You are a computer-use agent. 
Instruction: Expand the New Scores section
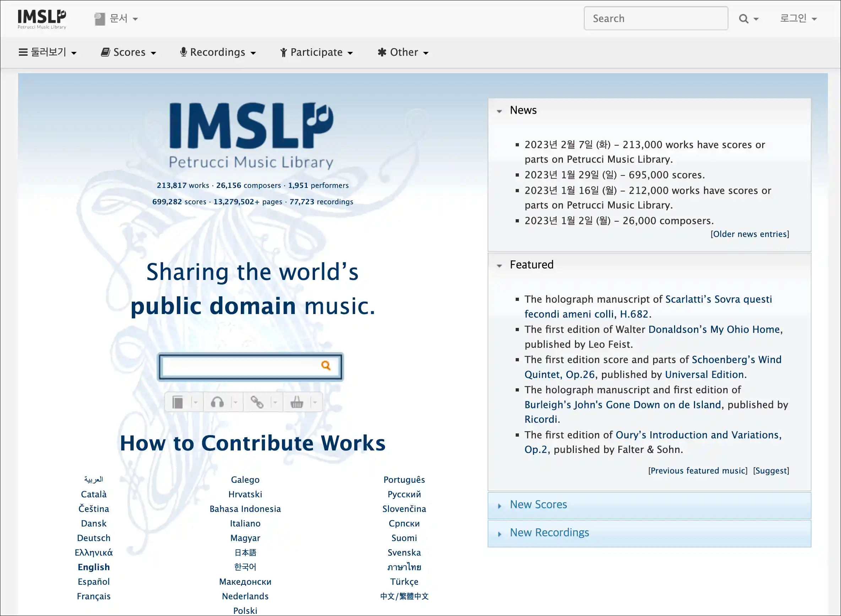(x=649, y=505)
